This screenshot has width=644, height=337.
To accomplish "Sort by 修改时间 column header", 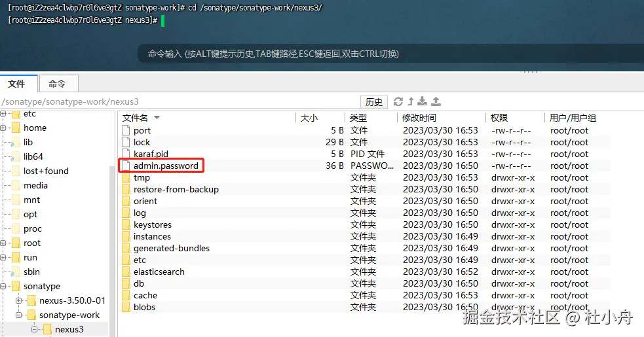I will (x=419, y=118).
